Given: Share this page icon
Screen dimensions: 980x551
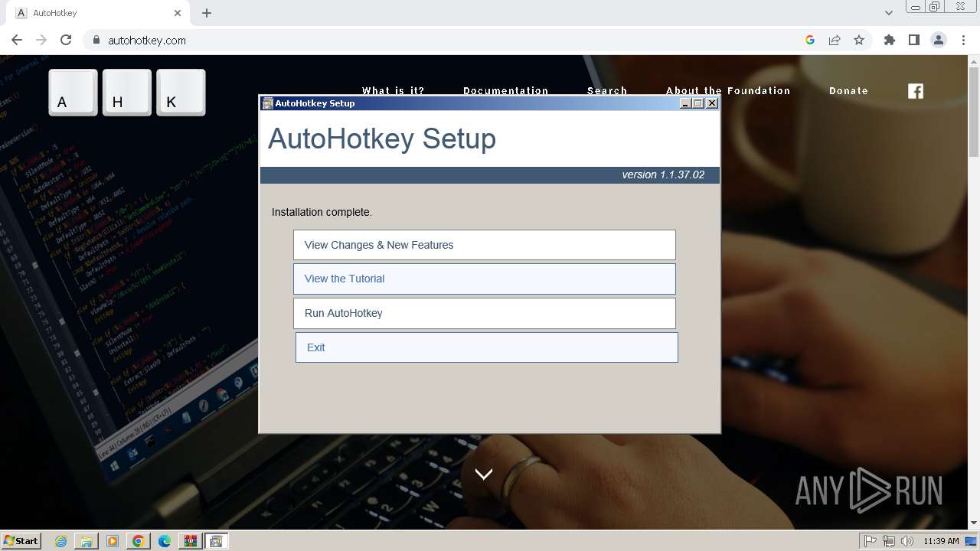Looking at the screenshot, I should pyautogui.click(x=835, y=40).
